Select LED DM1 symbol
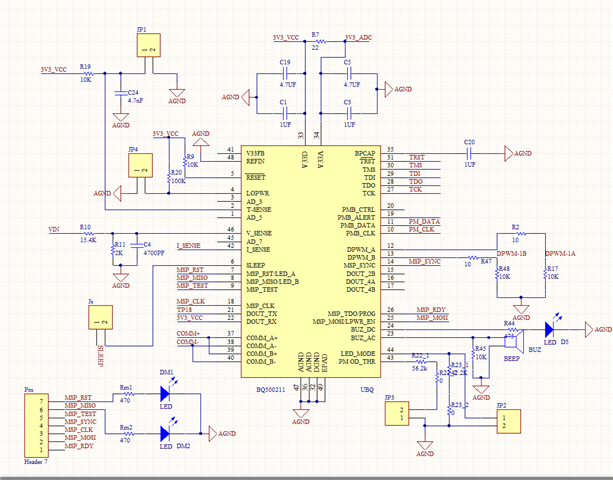Screen dimensions: 613x480 pyautogui.click(x=166, y=391)
